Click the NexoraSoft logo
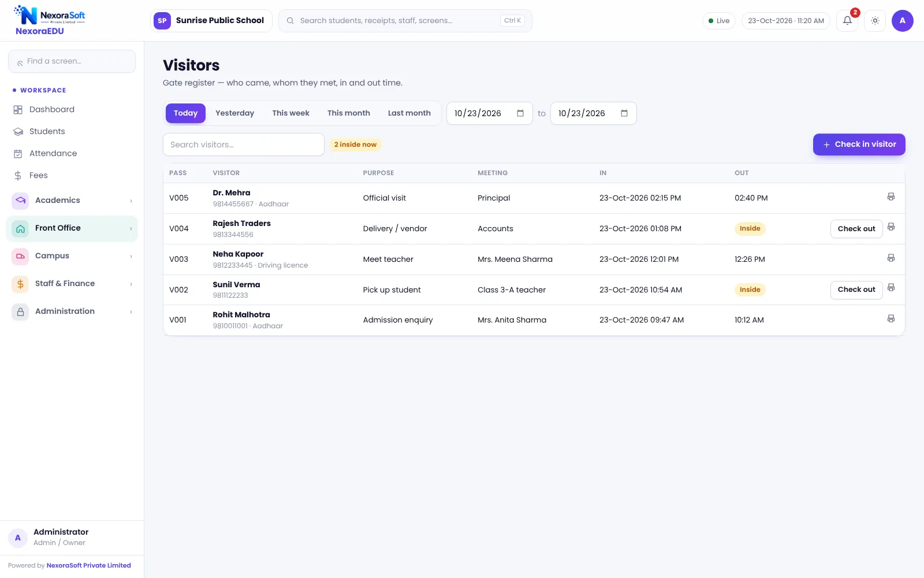This screenshot has height=578, width=924. click(x=50, y=16)
